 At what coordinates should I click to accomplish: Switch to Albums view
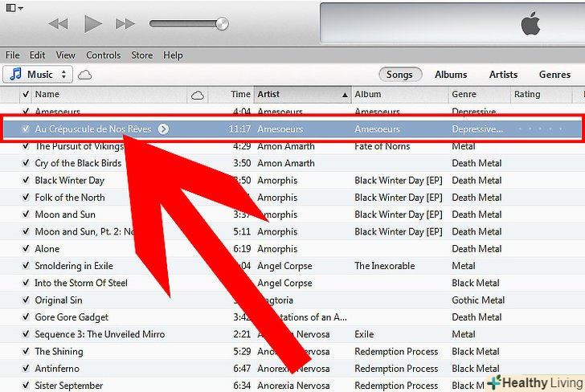(451, 74)
